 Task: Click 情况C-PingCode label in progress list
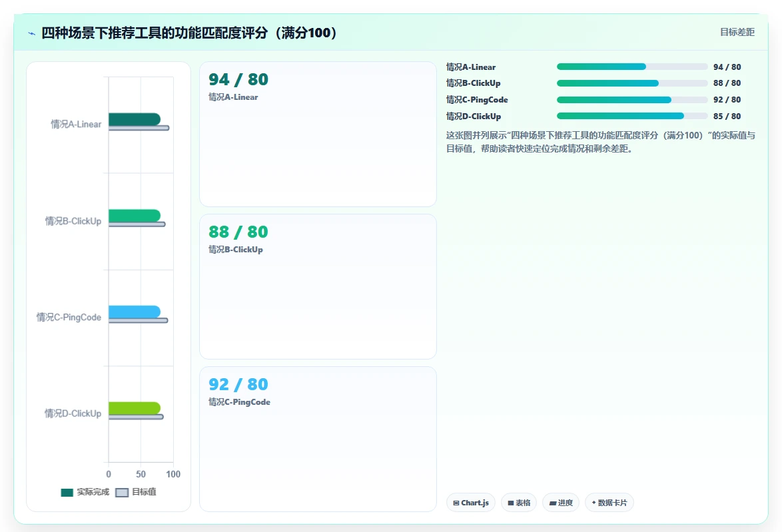477,100
